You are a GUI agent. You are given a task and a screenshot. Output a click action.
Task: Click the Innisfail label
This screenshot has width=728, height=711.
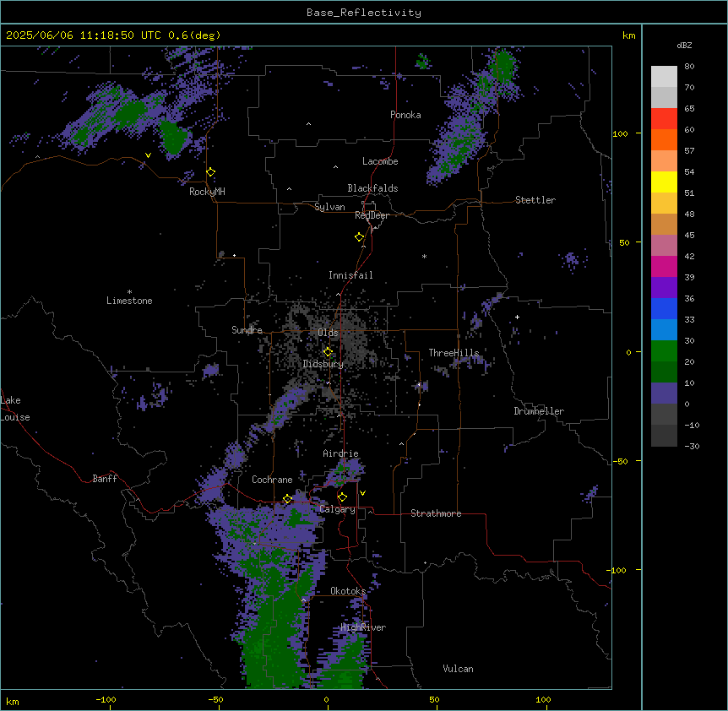(x=350, y=275)
